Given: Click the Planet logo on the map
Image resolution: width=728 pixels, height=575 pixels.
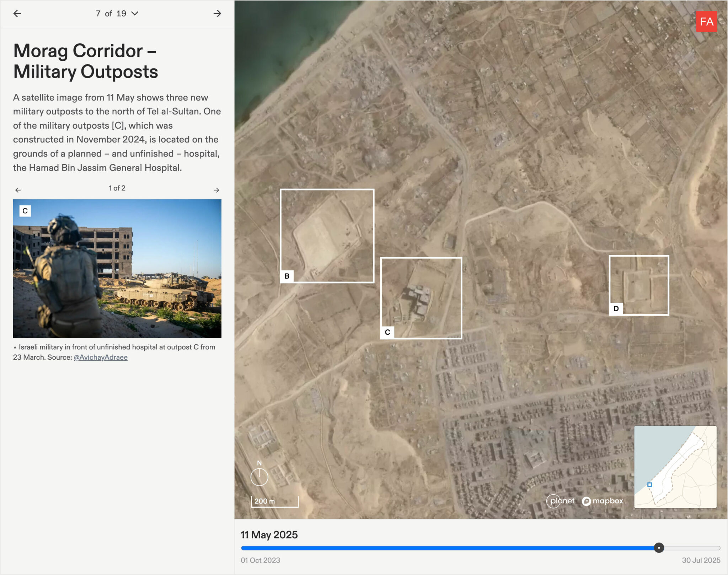Looking at the screenshot, I should tap(561, 501).
